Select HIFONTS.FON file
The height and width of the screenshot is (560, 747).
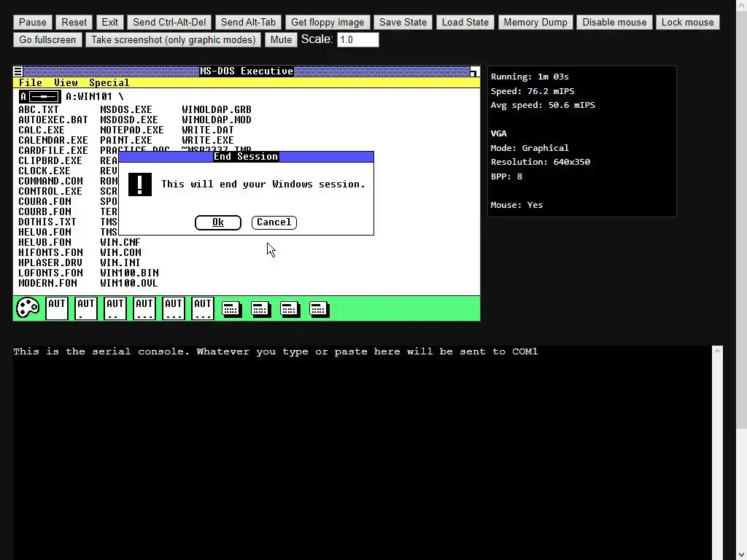point(50,252)
